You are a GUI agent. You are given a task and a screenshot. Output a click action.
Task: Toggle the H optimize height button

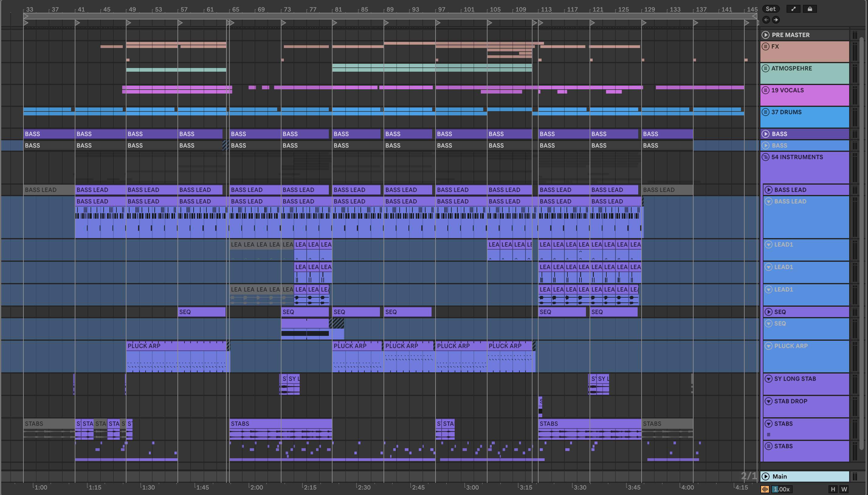[833, 489]
